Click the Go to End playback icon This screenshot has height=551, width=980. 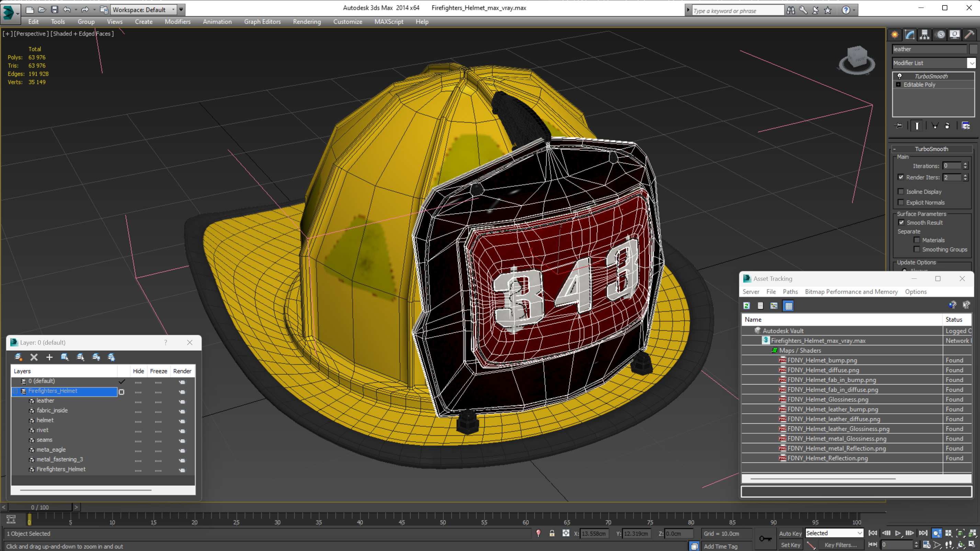pyautogui.click(x=923, y=533)
